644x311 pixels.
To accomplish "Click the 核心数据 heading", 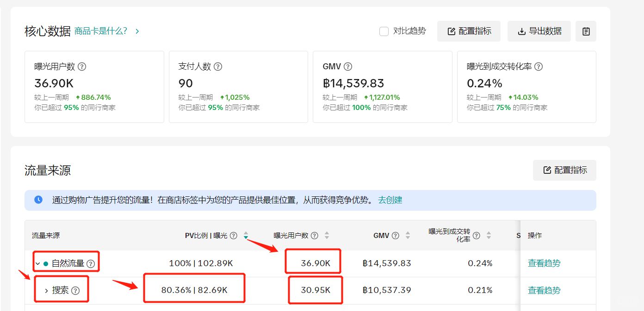I will [x=48, y=31].
